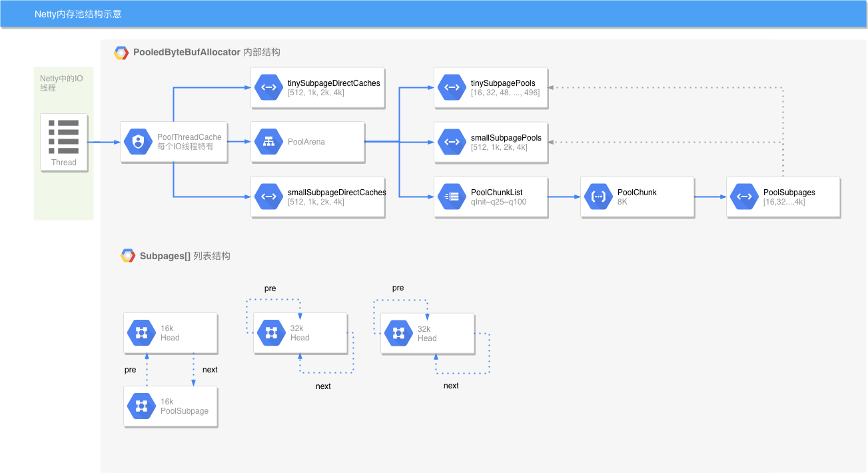Click the smallSubpageDirectCaches hexagon icon
This screenshot has height=473, width=868.
[x=268, y=197]
